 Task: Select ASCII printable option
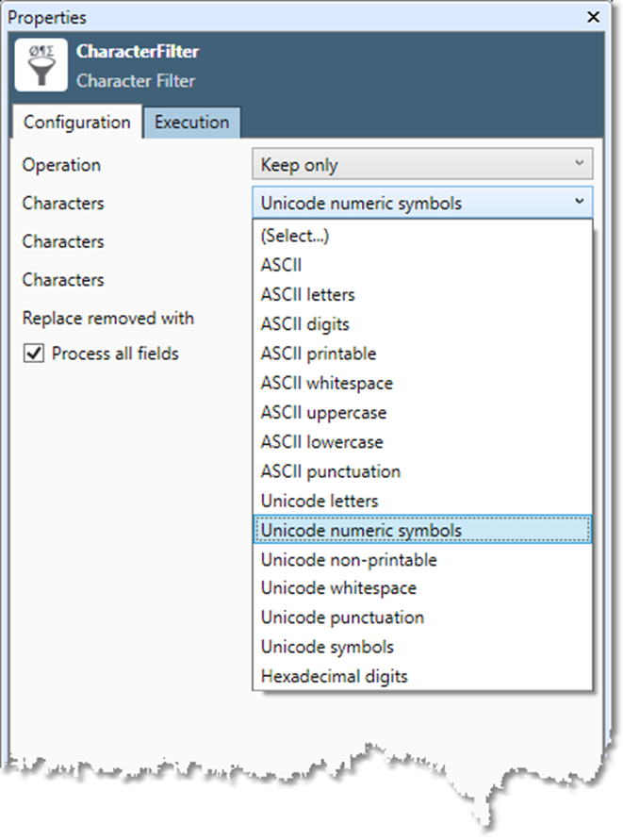click(318, 354)
